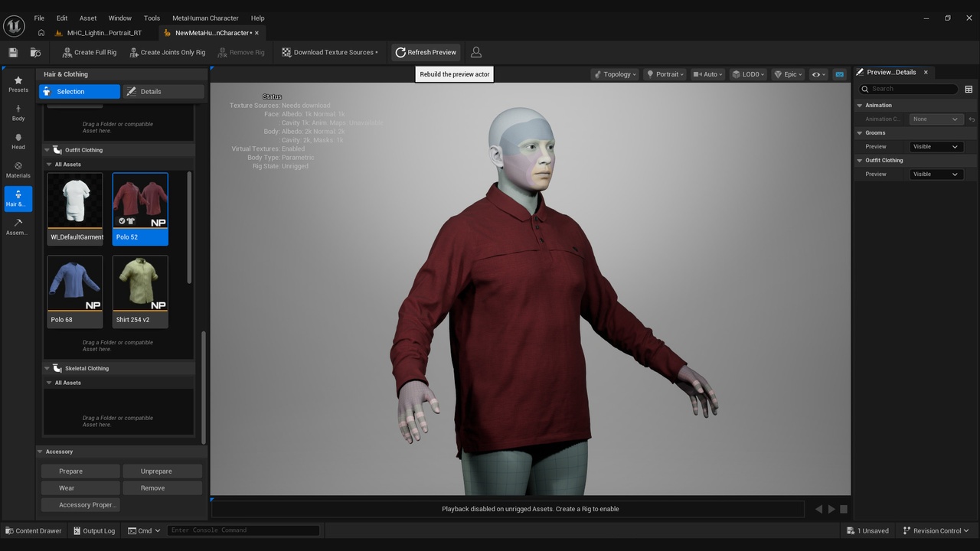Open the Materials section in the sidebar

(x=18, y=170)
